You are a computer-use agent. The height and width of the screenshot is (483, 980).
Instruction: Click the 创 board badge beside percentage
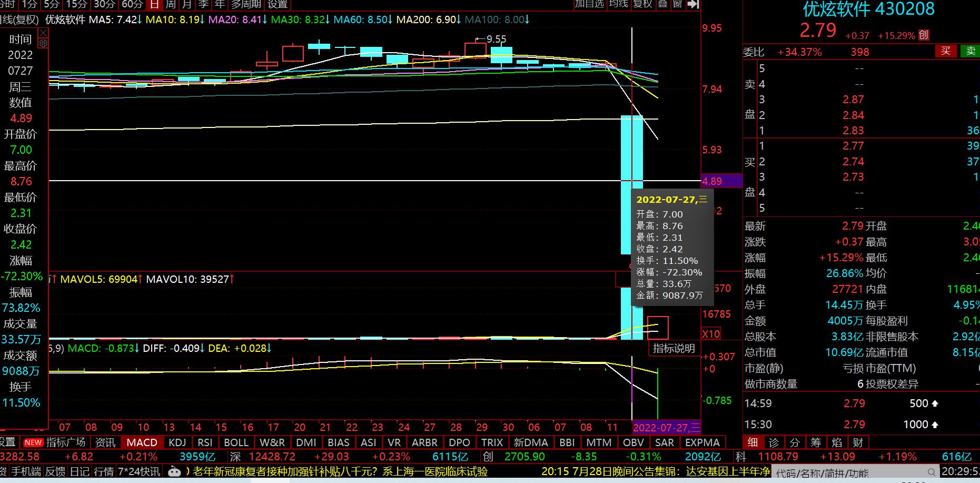coord(924,35)
